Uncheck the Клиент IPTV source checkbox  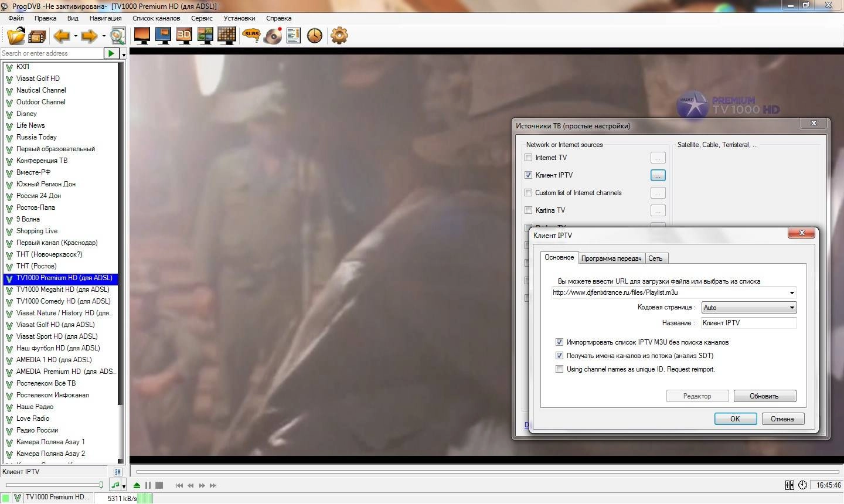coord(529,175)
